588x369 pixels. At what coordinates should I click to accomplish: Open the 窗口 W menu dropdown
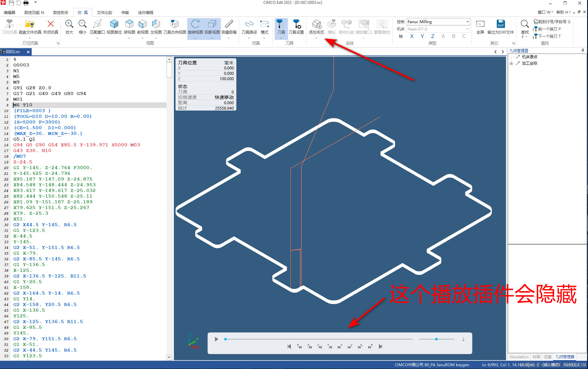pos(545,12)
